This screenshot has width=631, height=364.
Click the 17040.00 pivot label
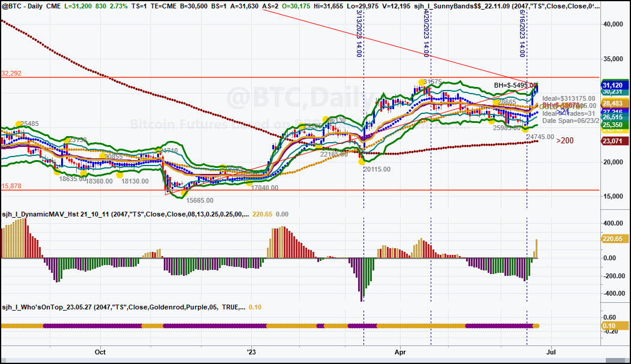(x=265, y=188)
